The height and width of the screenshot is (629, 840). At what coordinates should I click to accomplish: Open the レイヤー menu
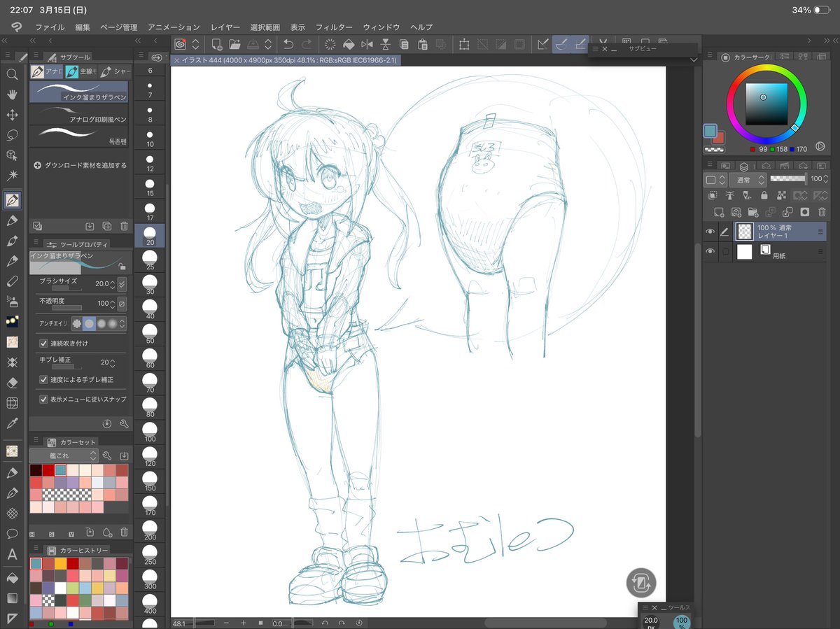225,27
